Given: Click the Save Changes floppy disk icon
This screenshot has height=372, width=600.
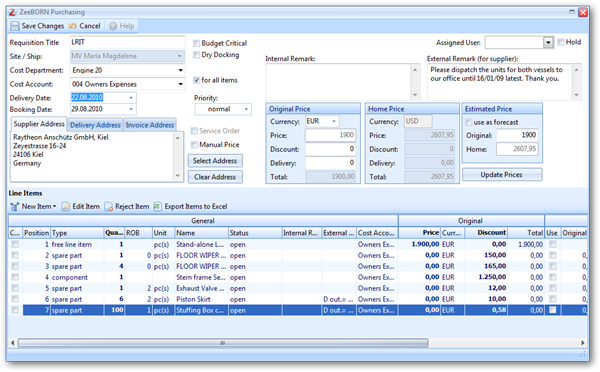Looking at the screenshot, I should pyautogui.click(x=15, y=26).
